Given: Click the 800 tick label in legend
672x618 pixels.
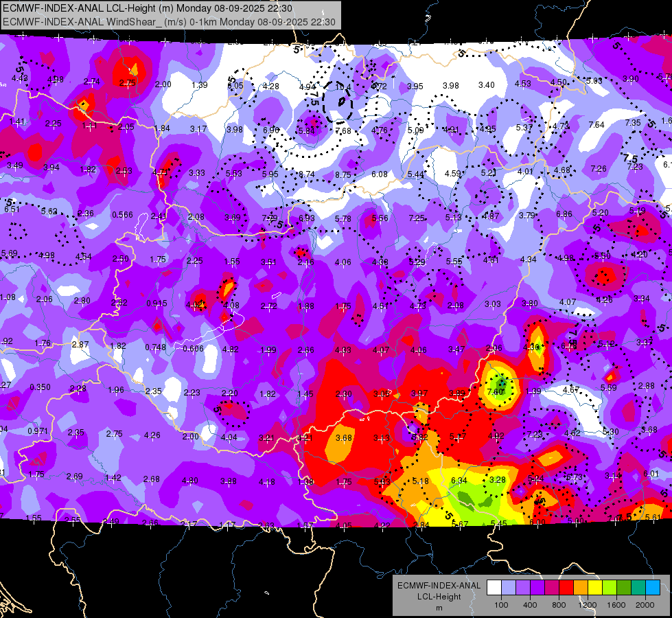Looking at the screenshot, I should pos(559,605).
